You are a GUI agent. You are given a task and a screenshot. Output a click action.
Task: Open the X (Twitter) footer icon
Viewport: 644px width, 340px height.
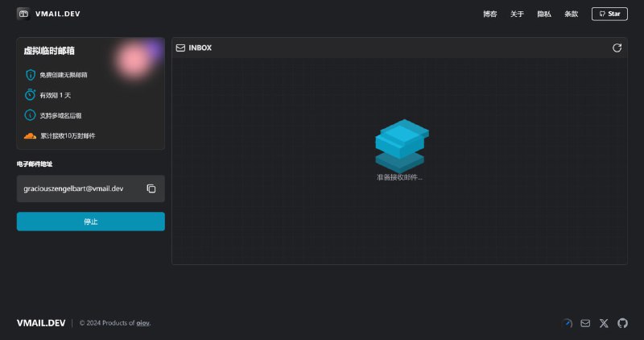(604, 323)
